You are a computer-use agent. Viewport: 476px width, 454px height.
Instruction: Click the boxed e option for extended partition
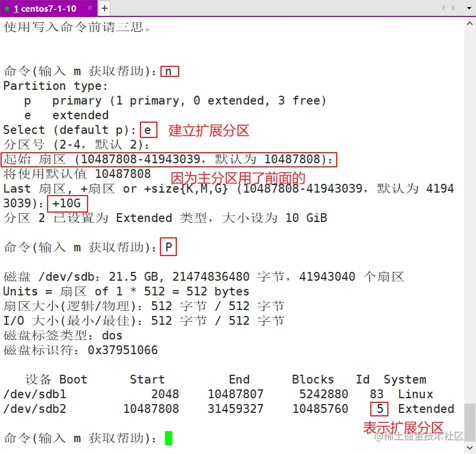point(148,130)
